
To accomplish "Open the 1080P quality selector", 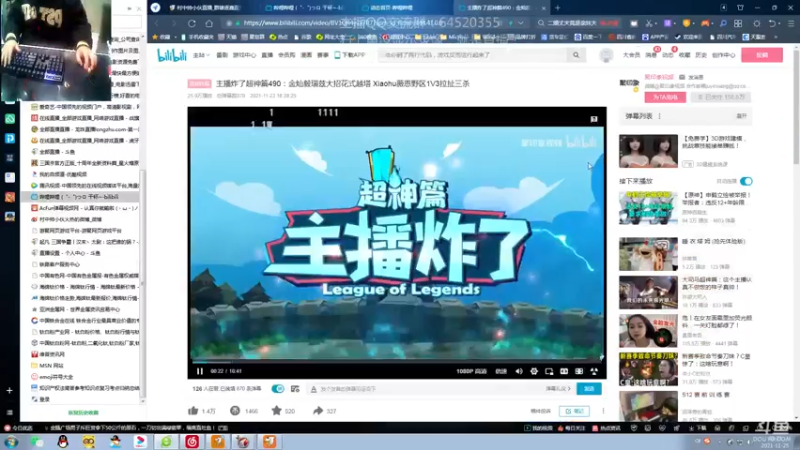I will (471, 371).
